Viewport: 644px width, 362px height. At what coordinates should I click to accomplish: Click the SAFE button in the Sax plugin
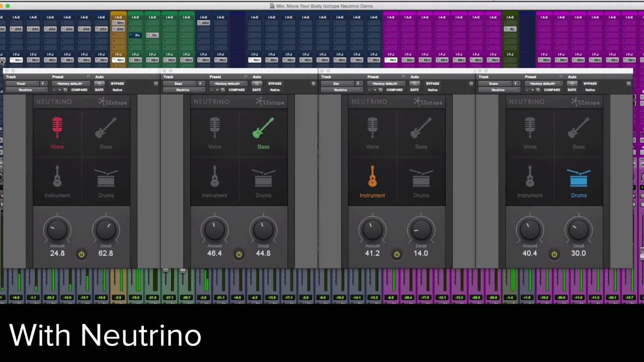tap(415, 90)
